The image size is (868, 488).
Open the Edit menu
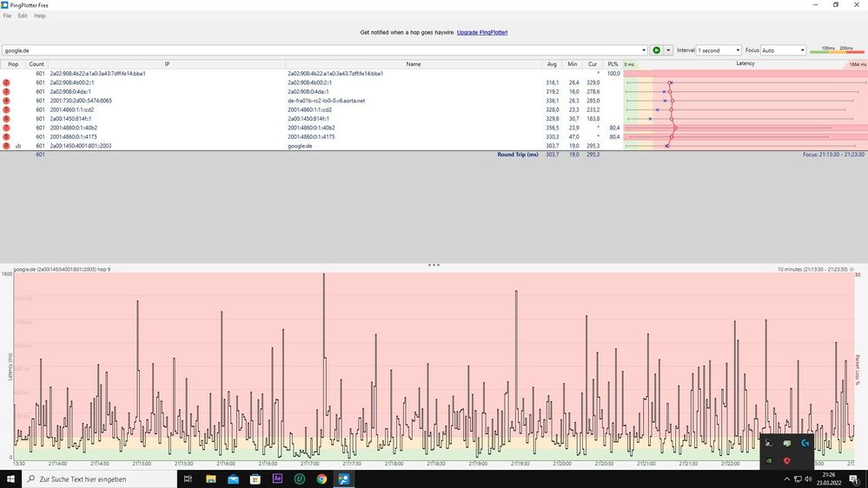22,16
